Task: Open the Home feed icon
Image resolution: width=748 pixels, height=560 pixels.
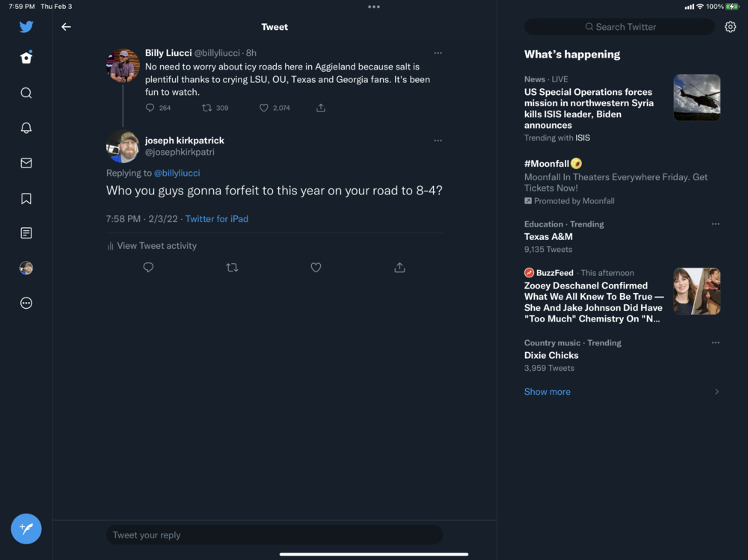Action: click(26, 58)
